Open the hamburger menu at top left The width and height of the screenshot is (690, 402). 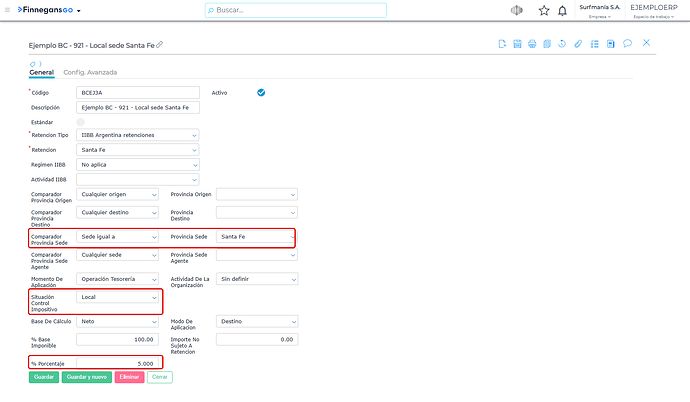point(7,10)
